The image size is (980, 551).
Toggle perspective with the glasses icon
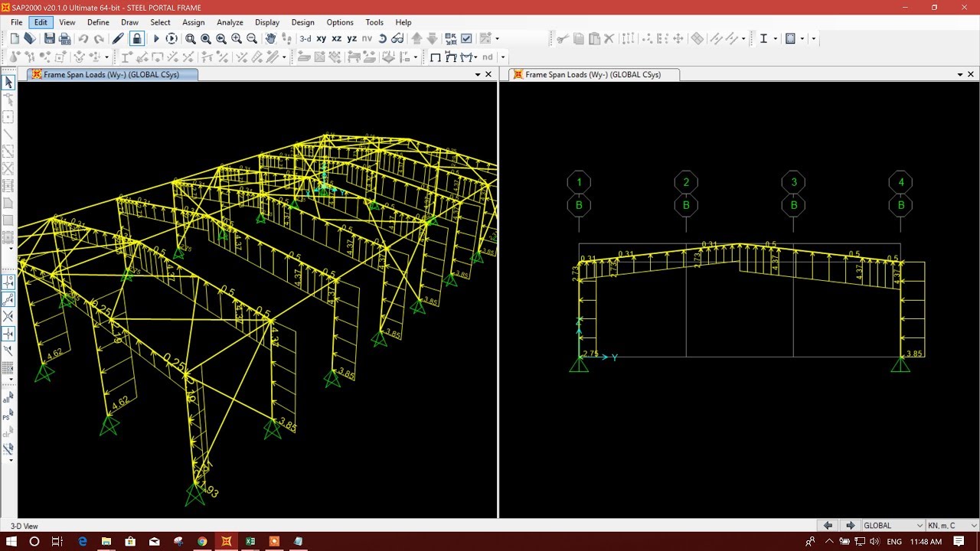coord(398,38)
